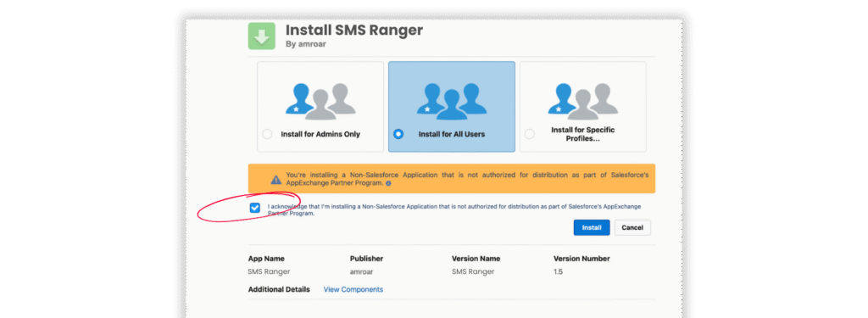The width and height of the screenshot is (868, 318).
Task: Click the Install for Admins Only label
Action: 320,134
